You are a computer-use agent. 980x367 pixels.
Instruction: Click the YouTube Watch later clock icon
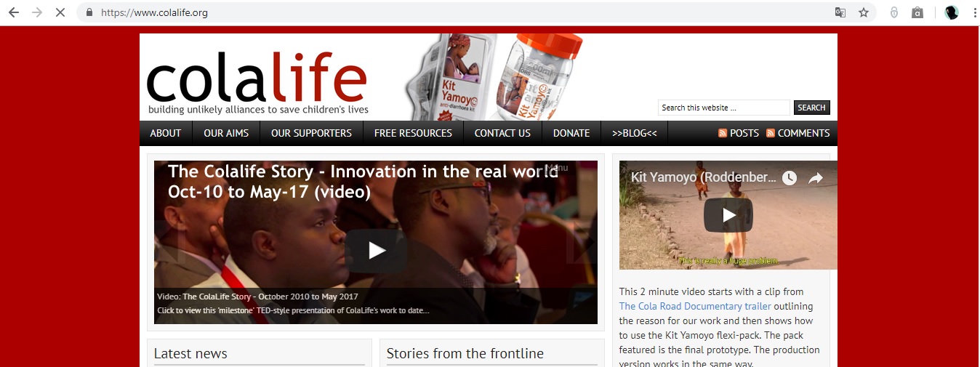[x=789, y=178]
